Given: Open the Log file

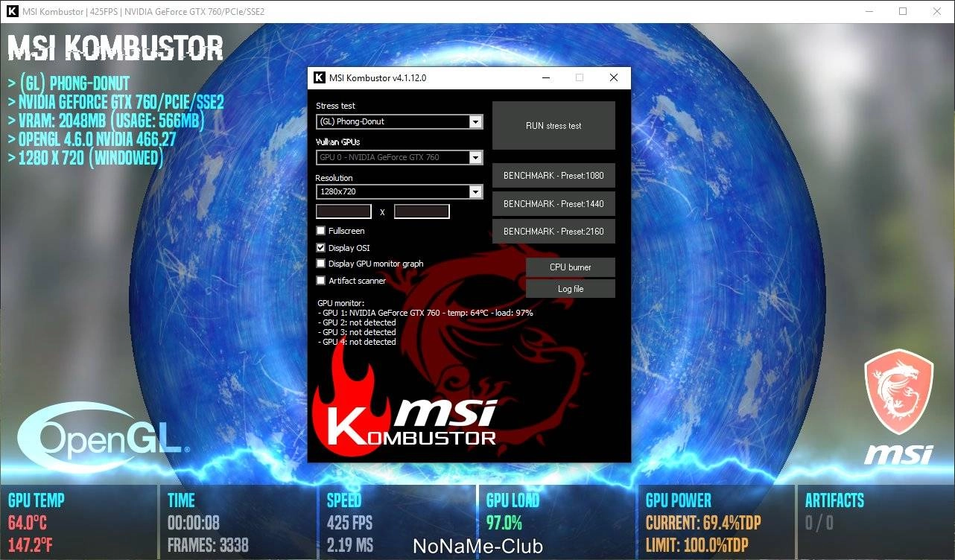Looking at the screenshot, I should pyautogui.click(x=571, y=289).
